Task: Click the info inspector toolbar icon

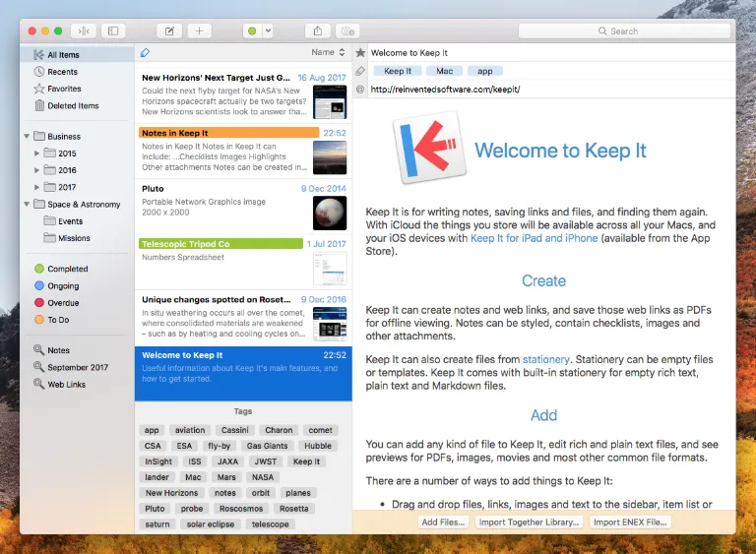Action: point(348,31)
